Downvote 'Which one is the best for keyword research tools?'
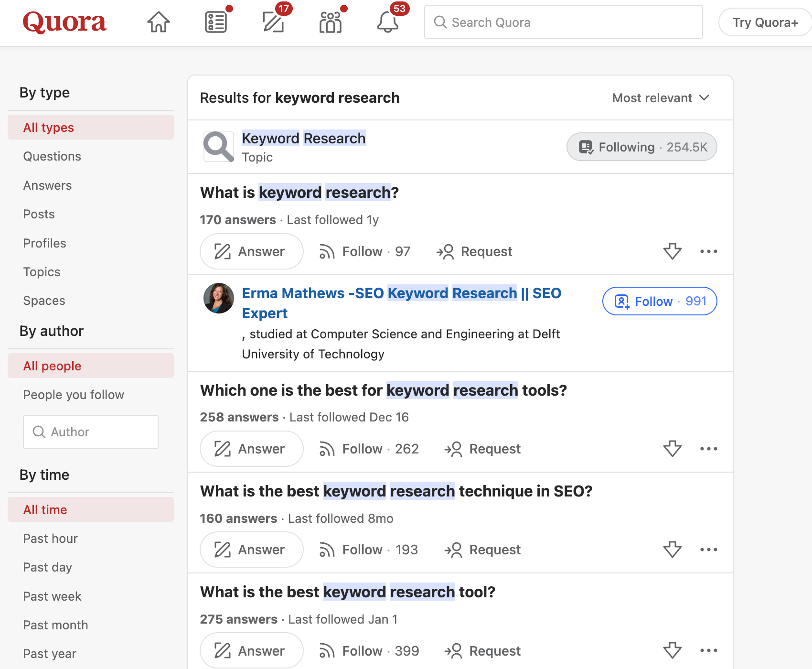 [x=673, y=449]
